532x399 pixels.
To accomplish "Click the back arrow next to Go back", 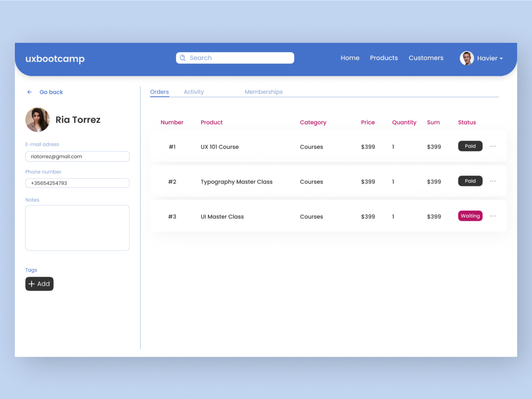I will (29, 92).
